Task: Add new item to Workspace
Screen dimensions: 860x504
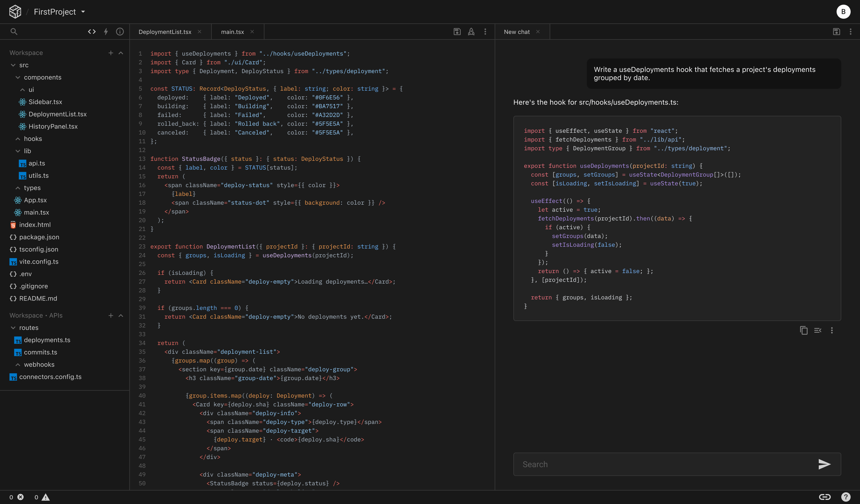Action: tap(111, 53)
